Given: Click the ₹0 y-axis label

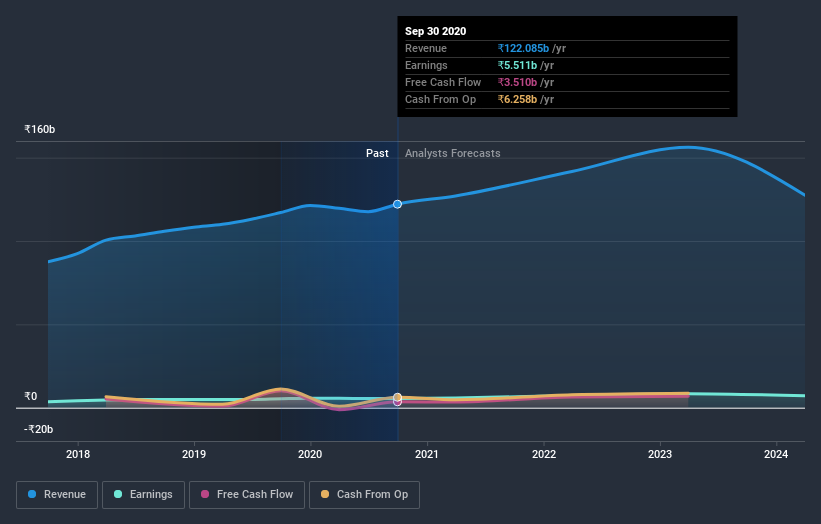Looking at the screenshot, I should pyautogui.click(x=31, y=396).
